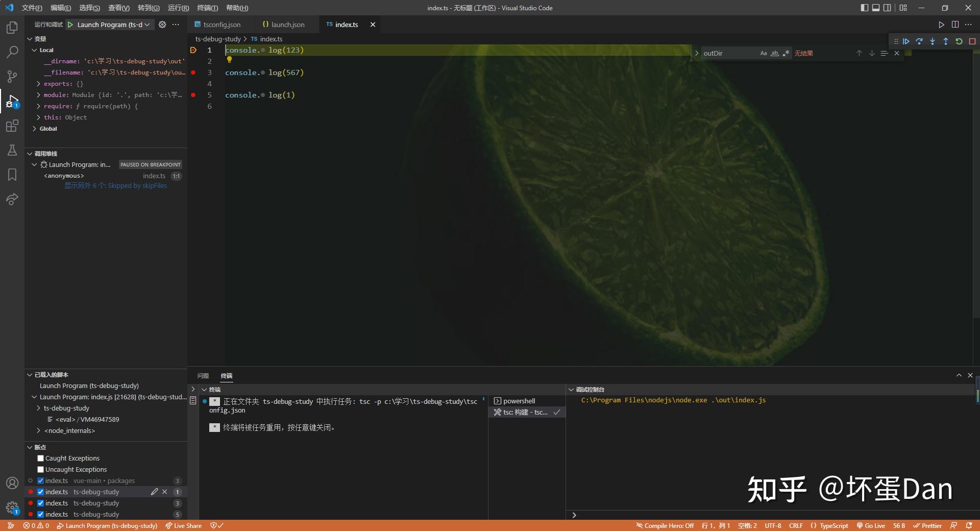Image resolution: width=980 pixels, height=531 pixels.
Task: Enable Caught Exceptions breakpoint checkbox
Action: (x=41, y=458)
